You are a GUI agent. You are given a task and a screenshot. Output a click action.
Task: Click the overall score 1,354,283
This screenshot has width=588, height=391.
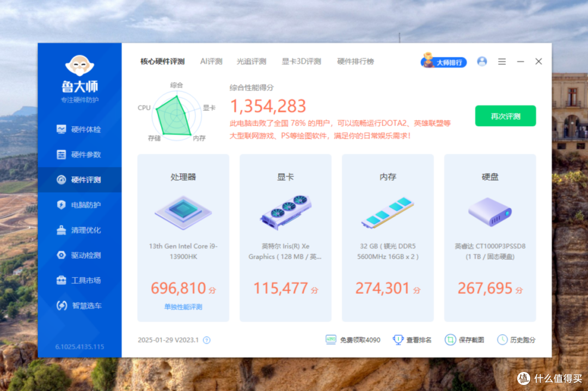point(268,106)
